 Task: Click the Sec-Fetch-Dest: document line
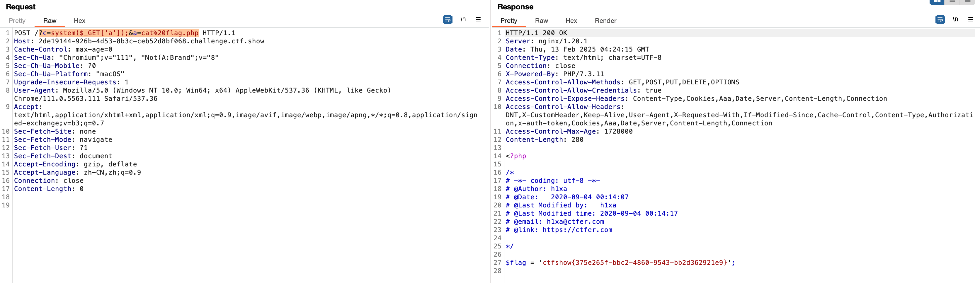pos(63,156)
